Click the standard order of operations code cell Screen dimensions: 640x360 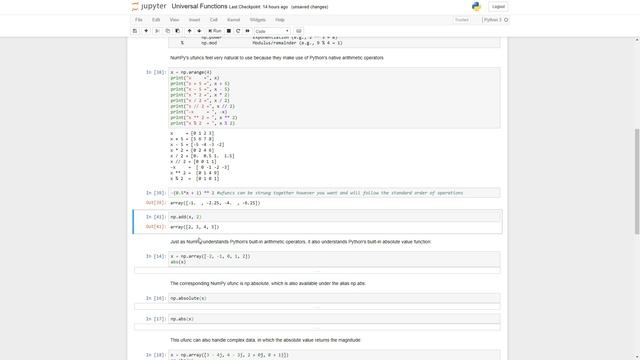coord(334,193)
